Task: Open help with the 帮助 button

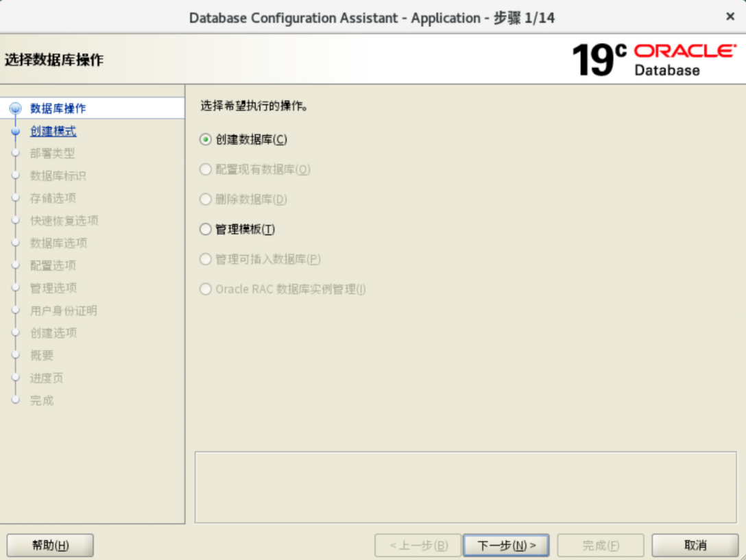Action: pyautogui.click(x=50, y=546)
